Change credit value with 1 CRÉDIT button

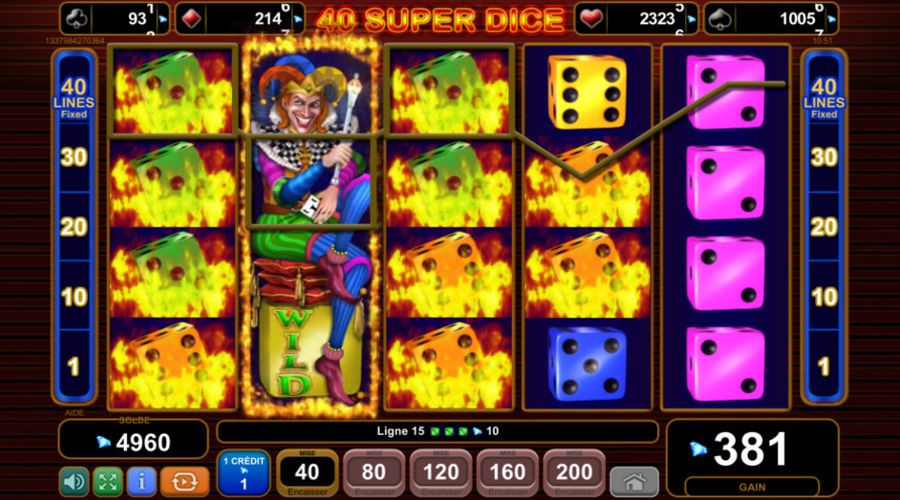[x=244, y=473]
